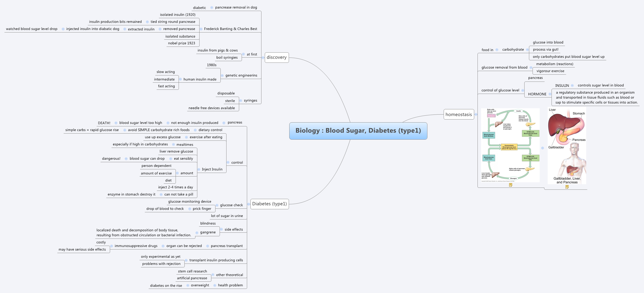This screenshot has height=293, width=644.
Task: Collapse the Diabetes (type1) branch minus icon
Action: pyautogui.click(x=249, y=204)
